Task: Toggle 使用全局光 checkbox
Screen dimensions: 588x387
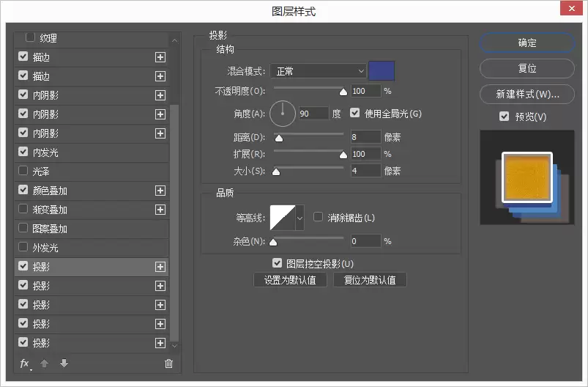Action: [354, 113]
